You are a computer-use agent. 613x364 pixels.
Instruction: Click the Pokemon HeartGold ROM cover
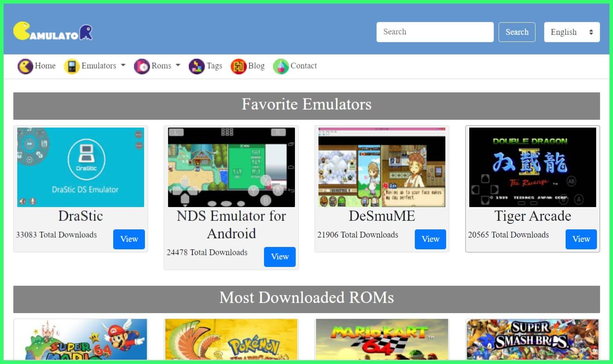[x=231, y=339]
